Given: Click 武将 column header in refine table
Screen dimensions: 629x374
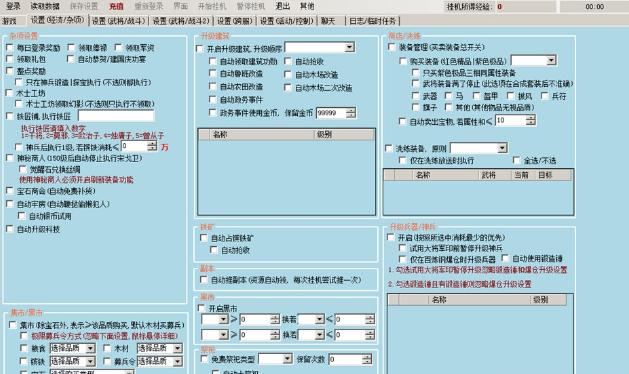Looking at the screenshot, I should (495, 175).
